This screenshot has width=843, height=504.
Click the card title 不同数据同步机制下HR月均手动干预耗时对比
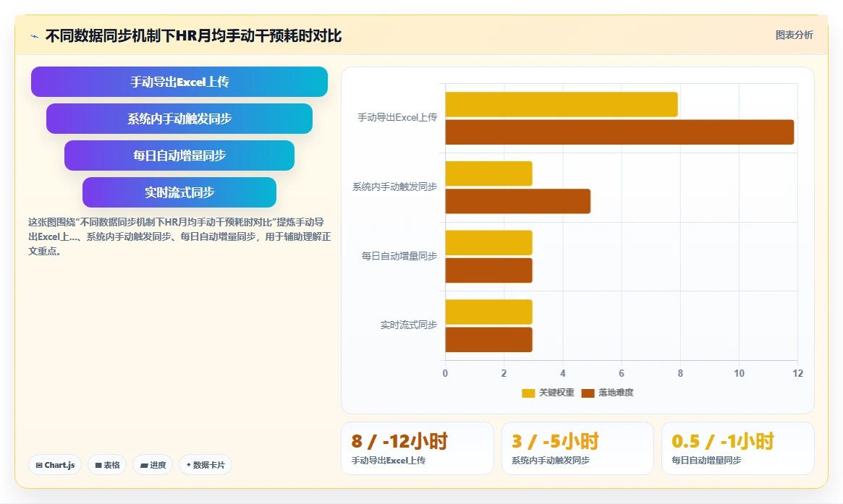pyautogui.click(x=193, y=36)
